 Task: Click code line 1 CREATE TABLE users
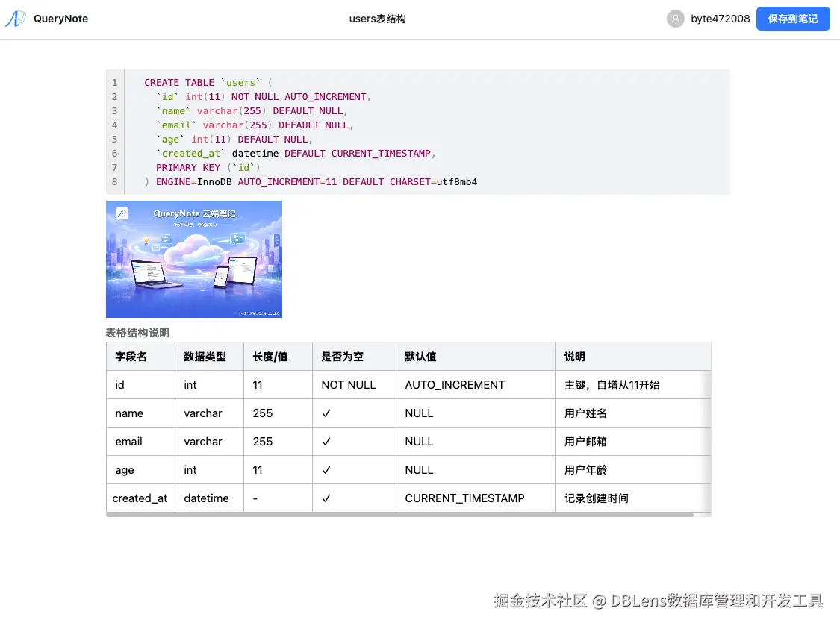[208, 83]
